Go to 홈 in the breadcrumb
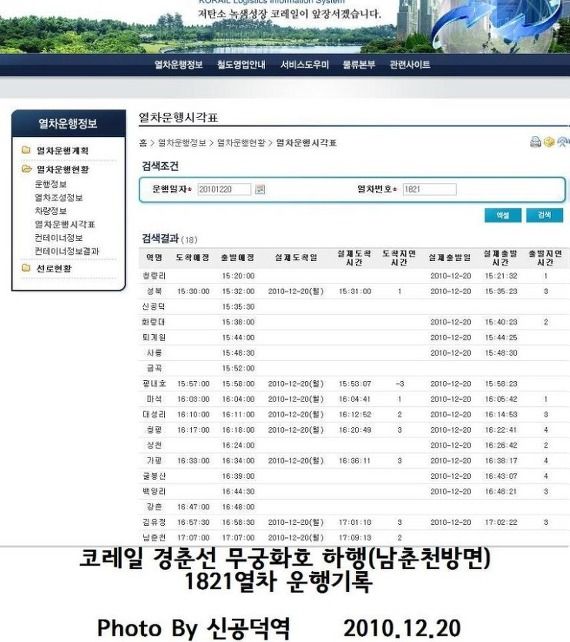This screenshot has height=642, width=570. click(143, 143)
